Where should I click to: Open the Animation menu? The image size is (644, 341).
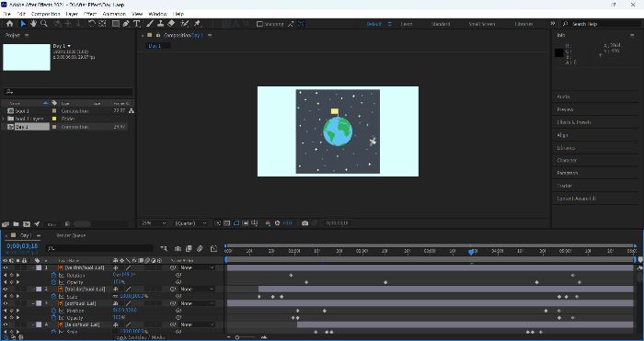coord(114,14)
